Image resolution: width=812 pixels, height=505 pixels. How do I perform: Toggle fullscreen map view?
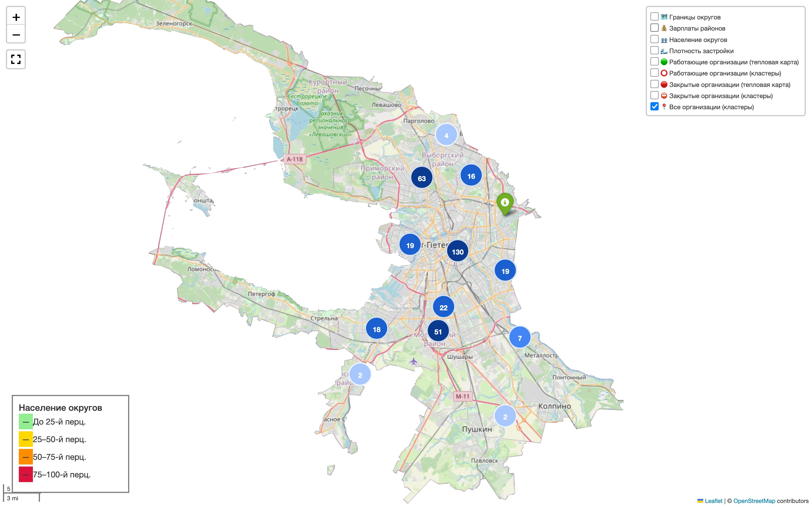(16, 59)
